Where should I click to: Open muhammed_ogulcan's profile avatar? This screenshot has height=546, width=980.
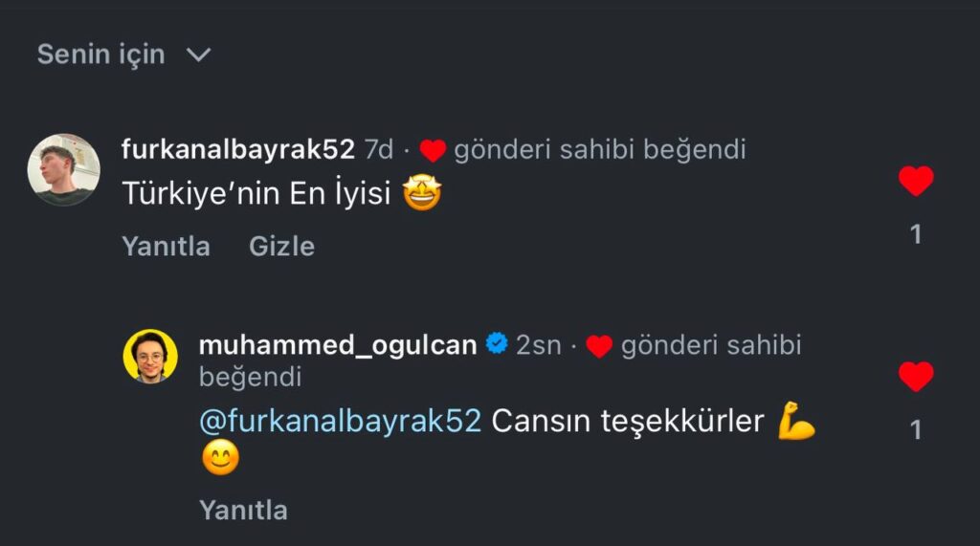click(150, 356)
